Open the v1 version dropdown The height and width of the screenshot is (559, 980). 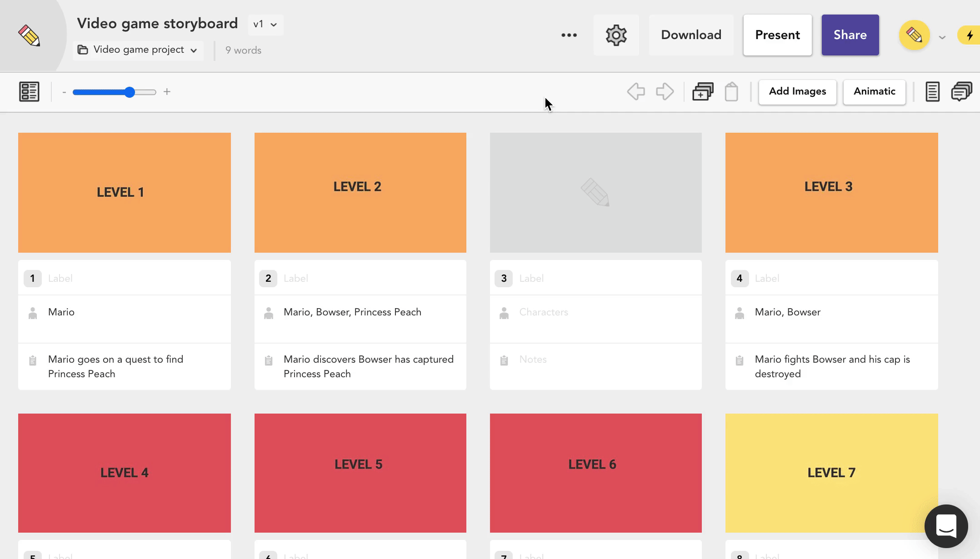click(265, 25)
